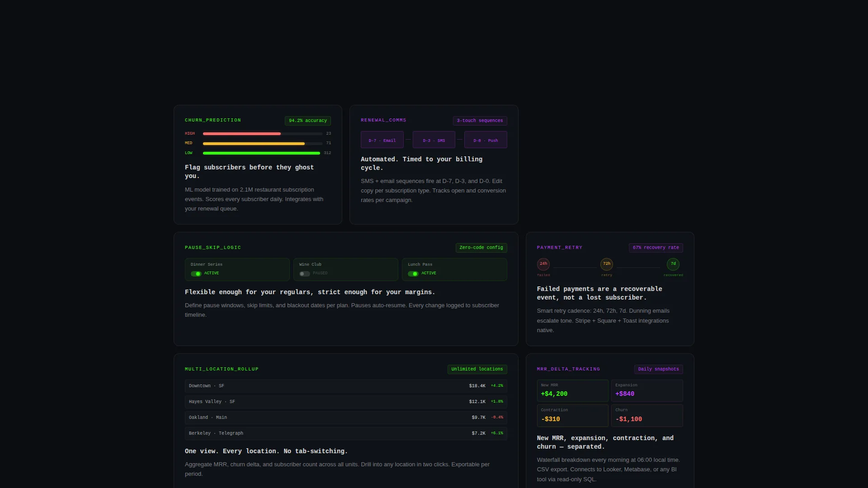Screen dimensions: 868x488
Task: Open the Downtown · SF location row
Action: (346, 386)
